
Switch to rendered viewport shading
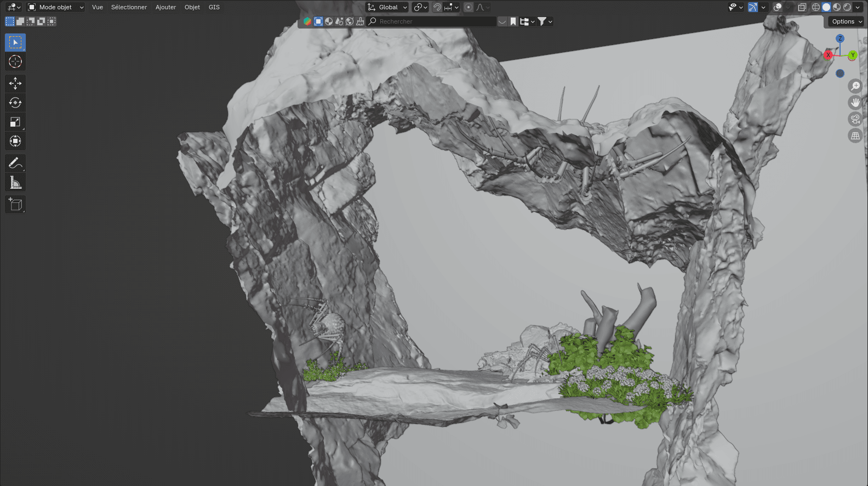[847, 7]
